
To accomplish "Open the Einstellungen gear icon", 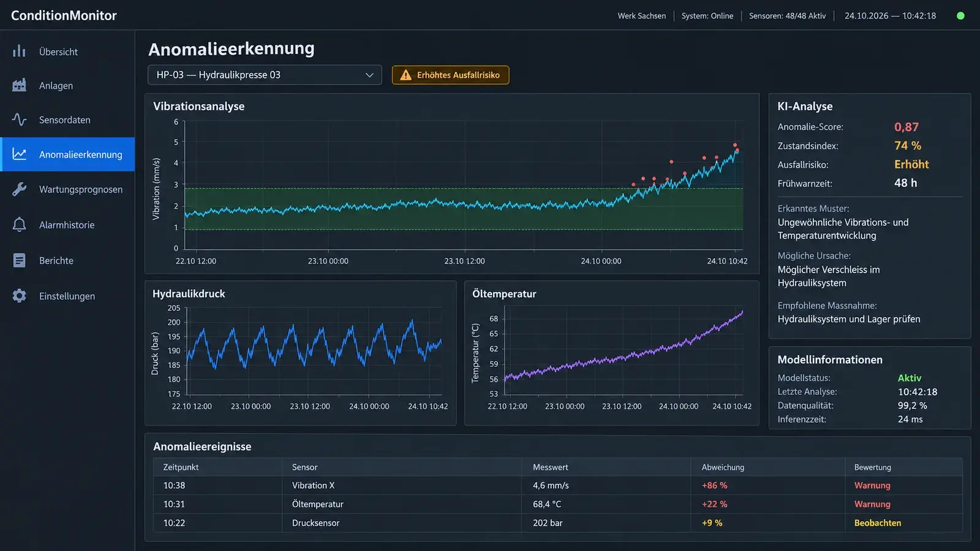I will tap(19, 296).
